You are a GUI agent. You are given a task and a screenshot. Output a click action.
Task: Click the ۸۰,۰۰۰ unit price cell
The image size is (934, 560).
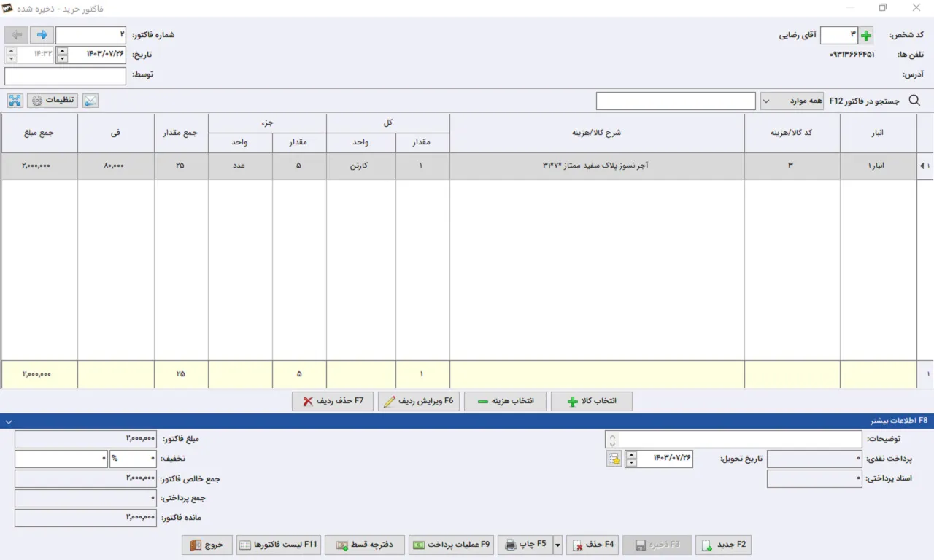pyautogui.click(x=116, y=166)
